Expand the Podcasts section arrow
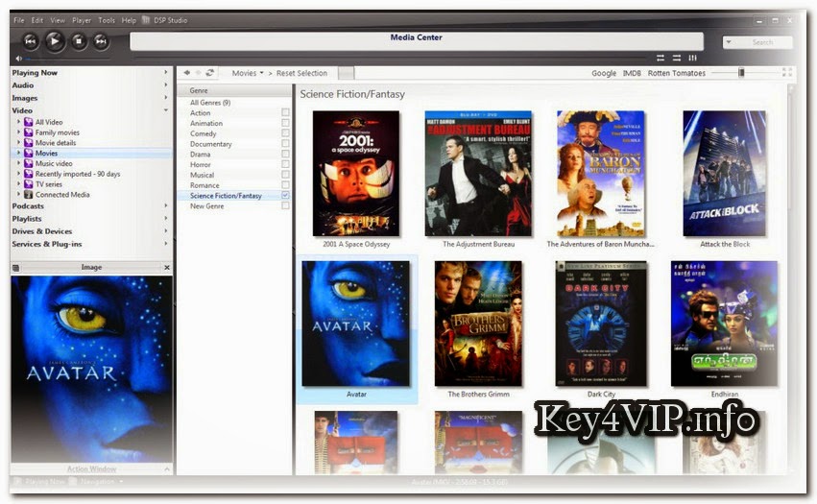Screen dimensions: 817x504 point(166,205)
